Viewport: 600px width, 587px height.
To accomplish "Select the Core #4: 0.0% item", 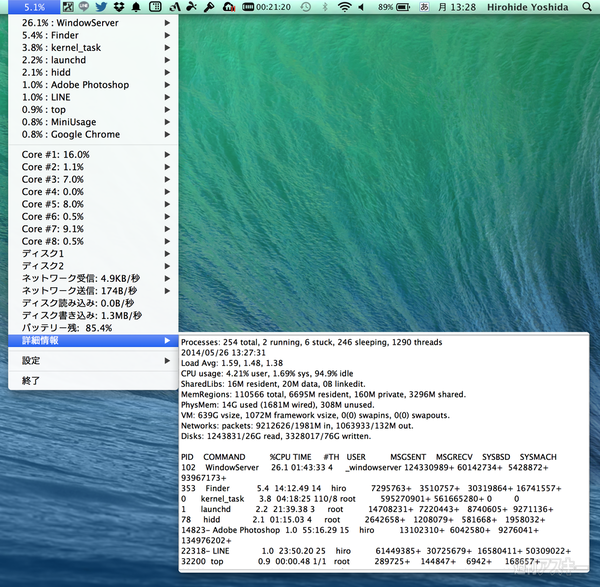I will point(93,192).
